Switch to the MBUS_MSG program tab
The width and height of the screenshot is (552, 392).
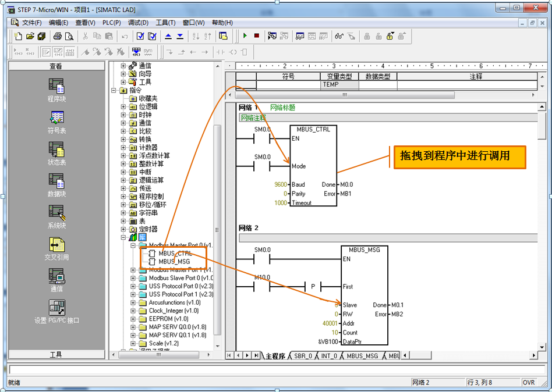362,356
